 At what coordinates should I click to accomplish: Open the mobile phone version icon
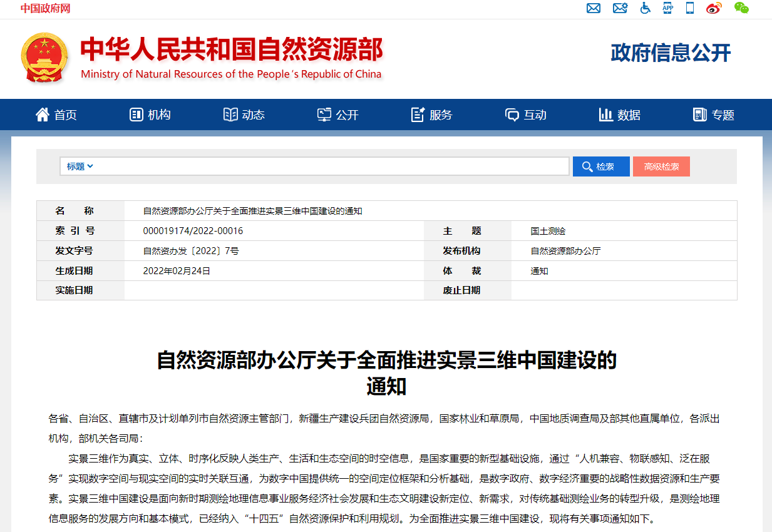[x=690, y=8]
